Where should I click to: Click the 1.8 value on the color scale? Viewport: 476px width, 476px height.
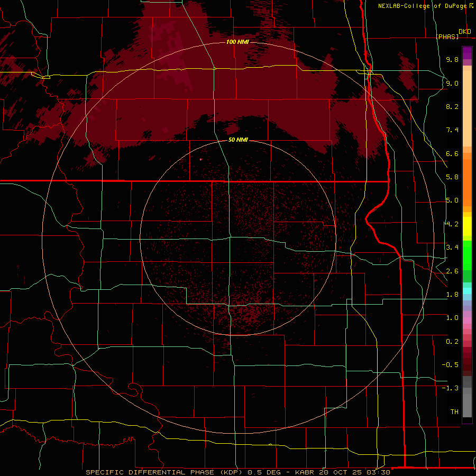pos(452,295)
